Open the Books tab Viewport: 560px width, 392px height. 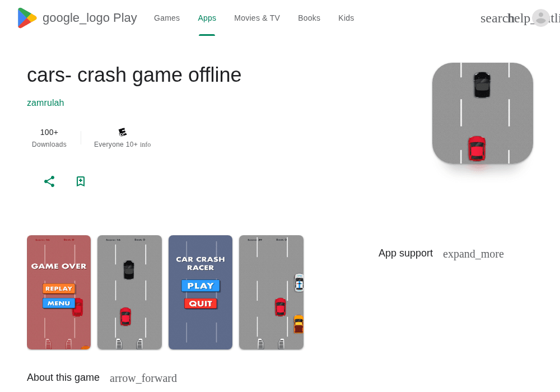pyautogui.click(x=309, y=18)
